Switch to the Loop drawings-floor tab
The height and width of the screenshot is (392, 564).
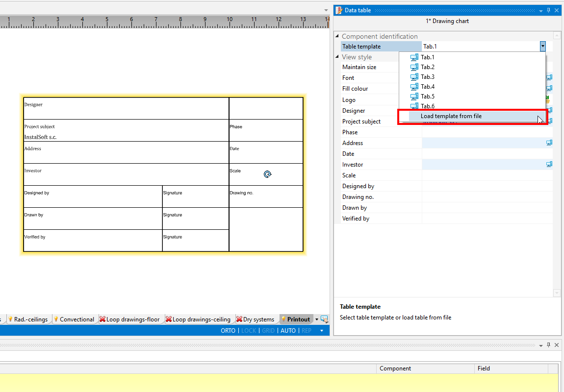tap(132, 319)
